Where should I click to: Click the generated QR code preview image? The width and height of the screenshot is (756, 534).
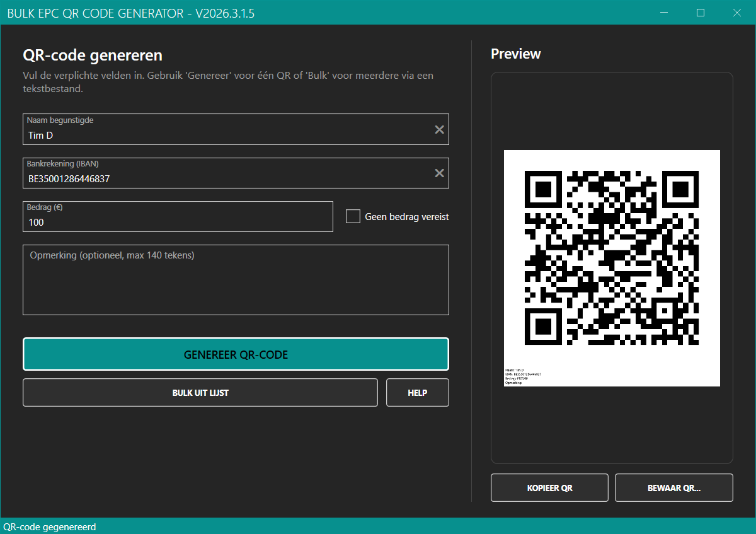click(612, 268)
